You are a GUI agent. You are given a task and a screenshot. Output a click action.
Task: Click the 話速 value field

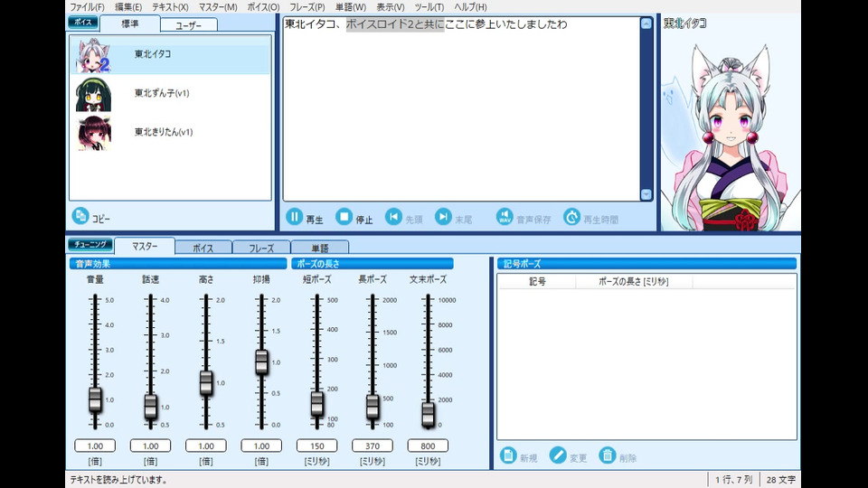(x=151, y=446)
